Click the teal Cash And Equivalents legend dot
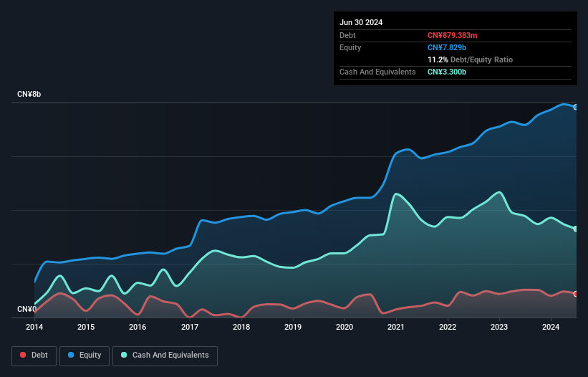The height and width of the screenshot is (377, 588). pyautogui.click(x=124, y=355)
